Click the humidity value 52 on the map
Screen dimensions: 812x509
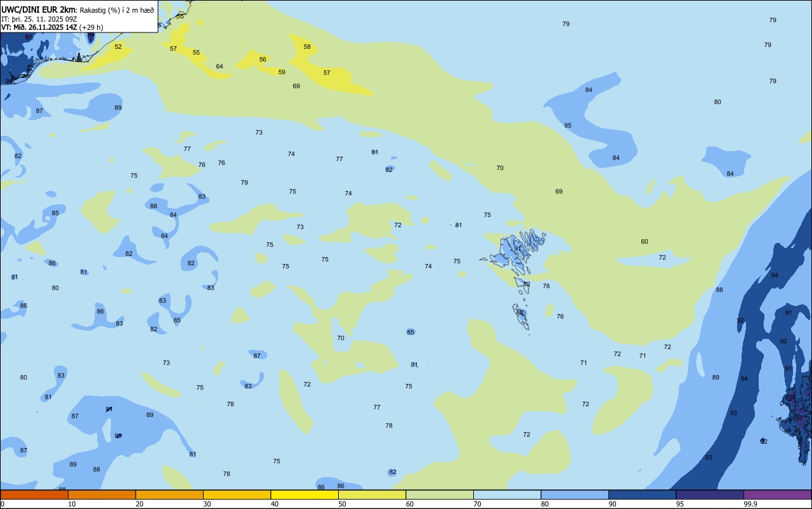[x=118, y=47]
